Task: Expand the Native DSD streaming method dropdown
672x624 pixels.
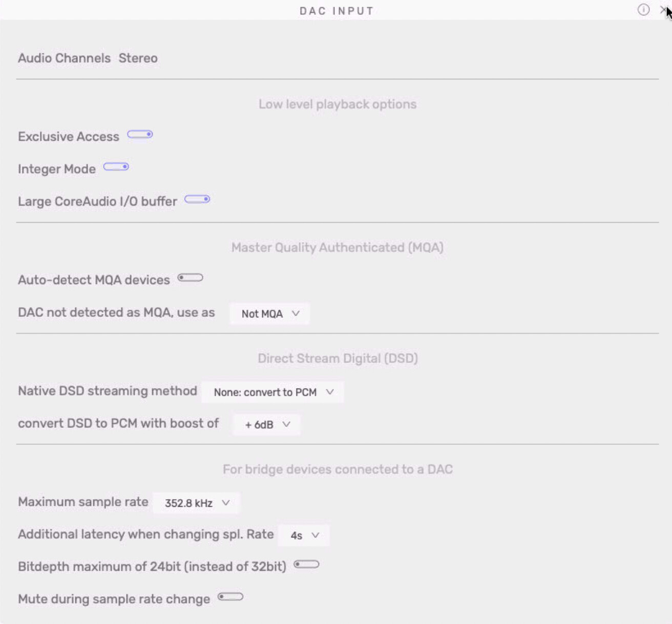Action: (273, 392)
